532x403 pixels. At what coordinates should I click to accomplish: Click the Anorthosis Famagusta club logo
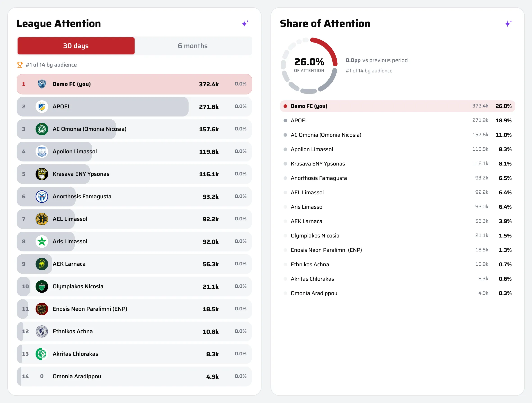(42, 197)
